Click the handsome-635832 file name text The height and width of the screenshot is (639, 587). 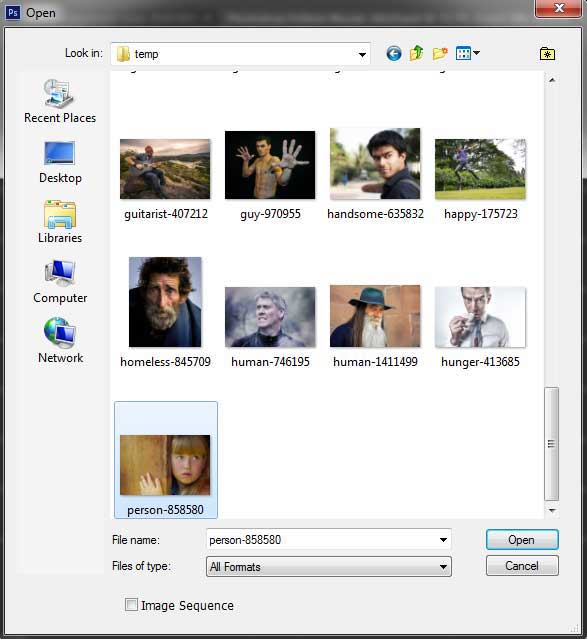pyautogui.click(x=375, y=214)
